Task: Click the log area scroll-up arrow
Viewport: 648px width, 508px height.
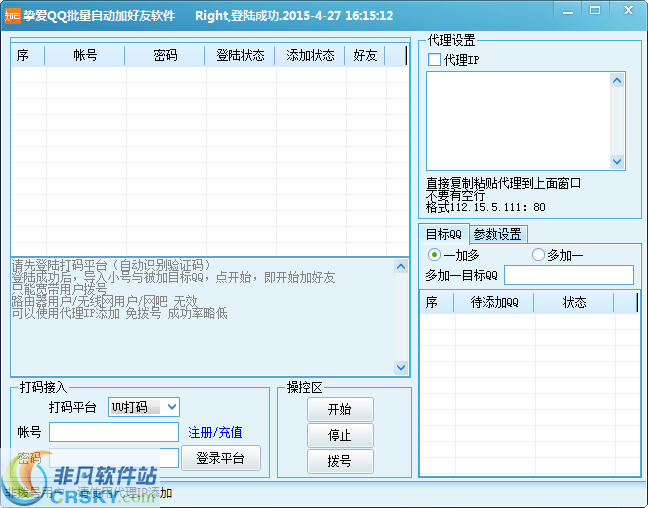Action: pyautogui.click(x=401, y=267)
